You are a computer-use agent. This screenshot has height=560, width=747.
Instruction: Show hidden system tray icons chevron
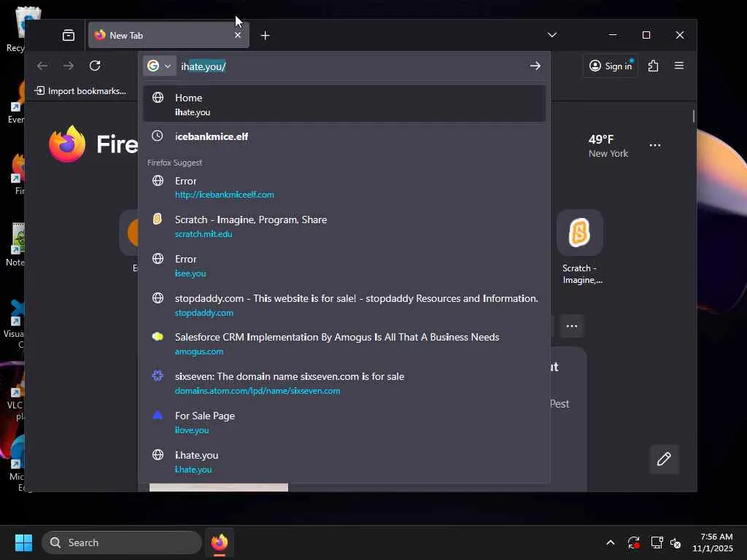coord(611,542)
